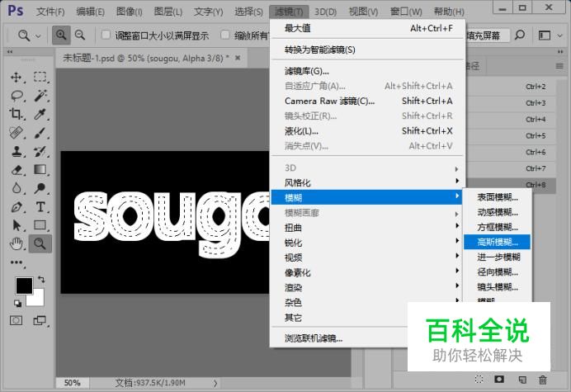Click the 填充屏幕 button
Viewport: 571px width, 392px height.
pos(487,35)
